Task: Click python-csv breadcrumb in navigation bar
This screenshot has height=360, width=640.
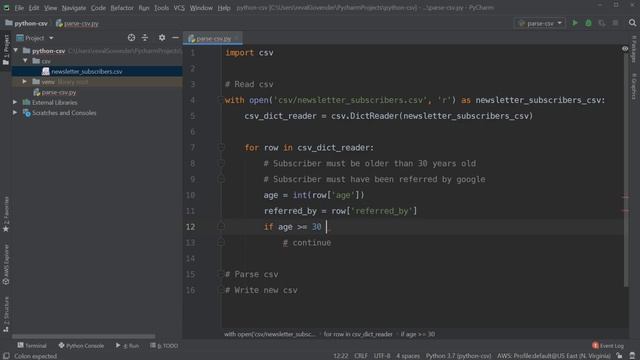Action: pyautogui.click(x=27, y=23)
